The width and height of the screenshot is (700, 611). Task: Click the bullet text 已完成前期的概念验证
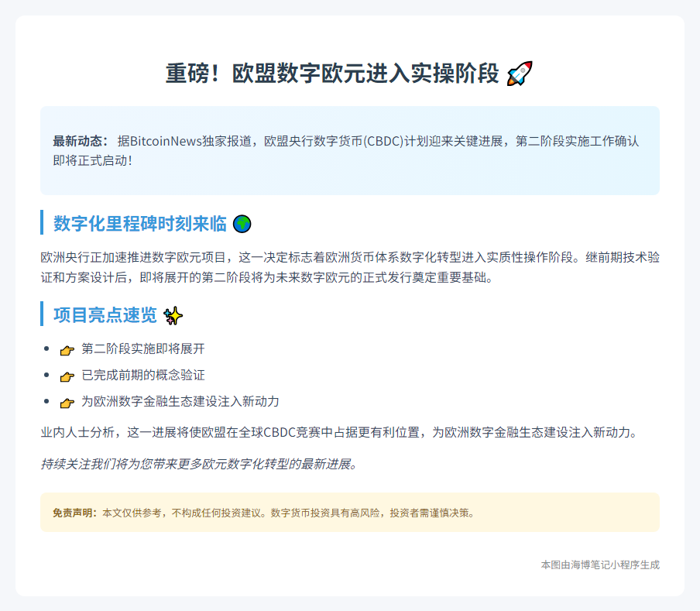pos(143,376)
